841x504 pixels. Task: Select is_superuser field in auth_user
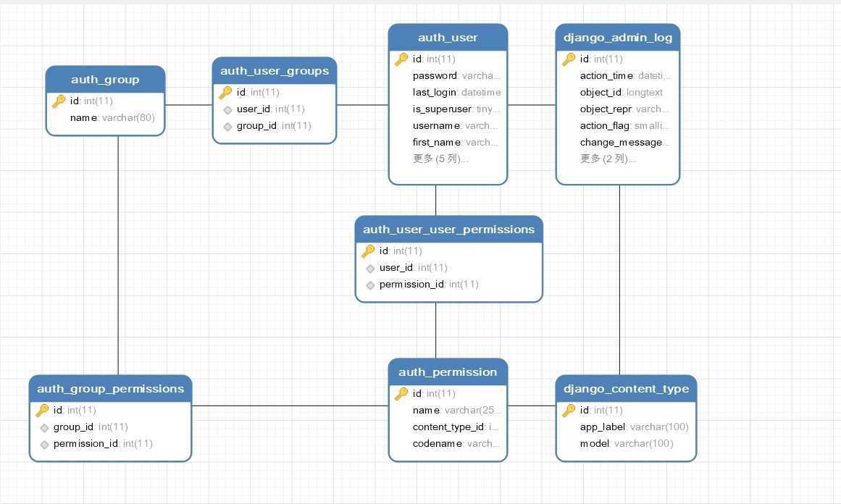pos(456,109)
